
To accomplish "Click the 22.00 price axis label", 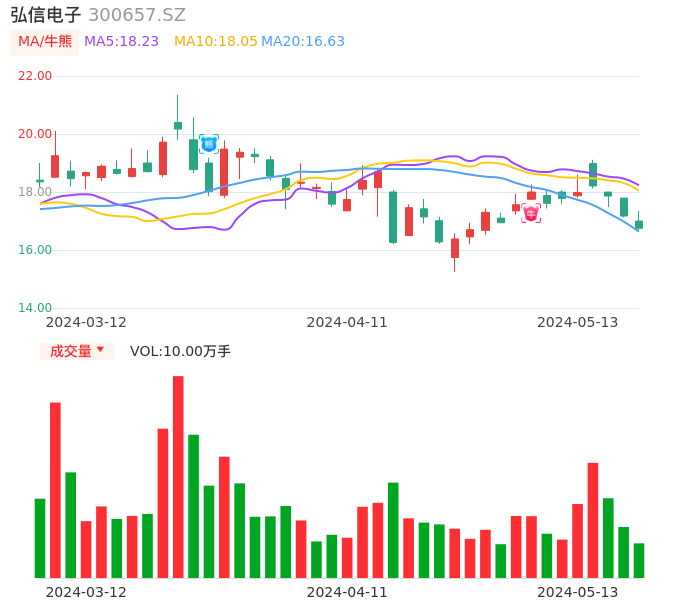I will [36, 76].
